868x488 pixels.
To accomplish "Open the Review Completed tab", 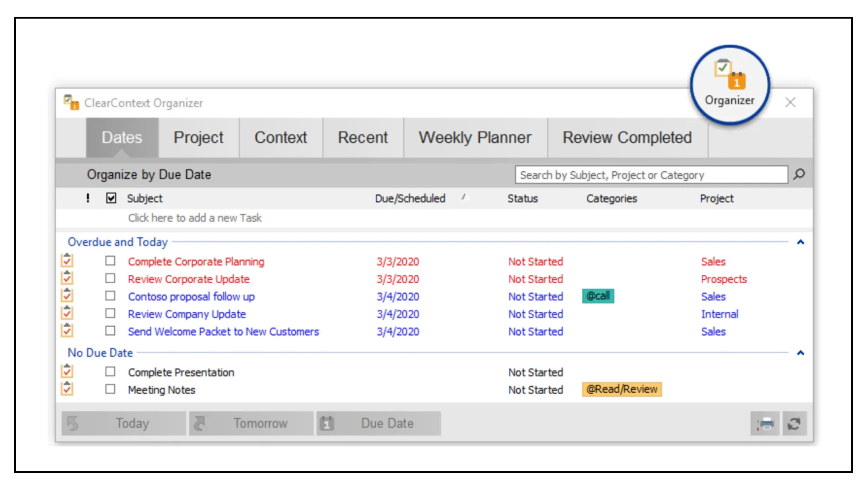I will tap(627, 137).
